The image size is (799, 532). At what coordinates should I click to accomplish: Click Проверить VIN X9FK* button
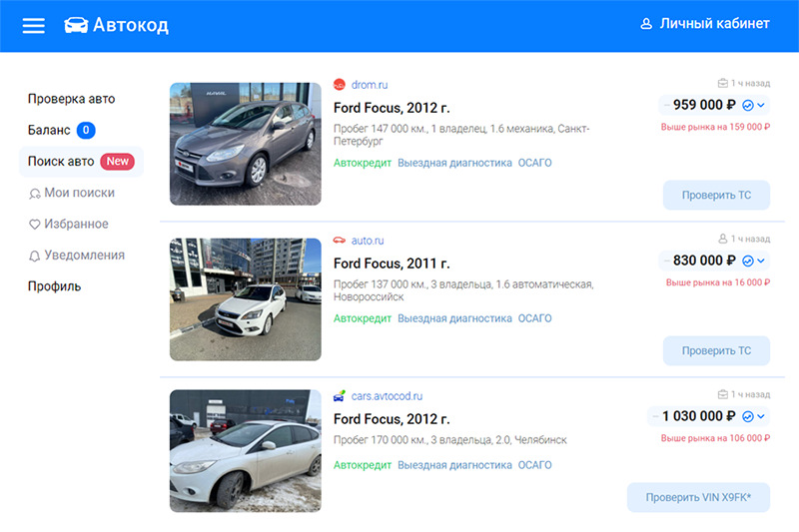click(698, 497)
